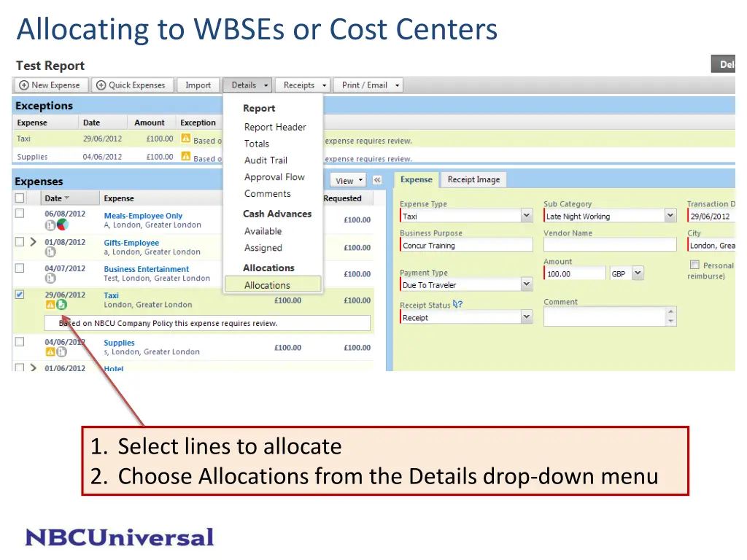Image resolution: width=747 pixels, height=560 pixels.
Task: Tick the Personal expense checkbox
Action: 694,265
